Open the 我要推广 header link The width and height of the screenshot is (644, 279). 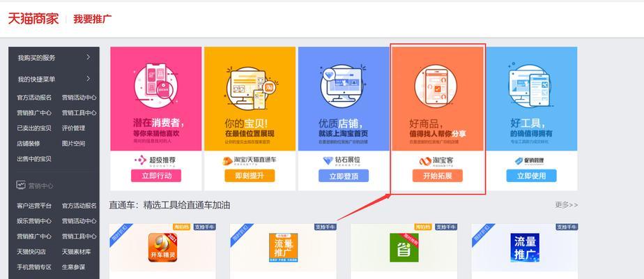(93, 19)
